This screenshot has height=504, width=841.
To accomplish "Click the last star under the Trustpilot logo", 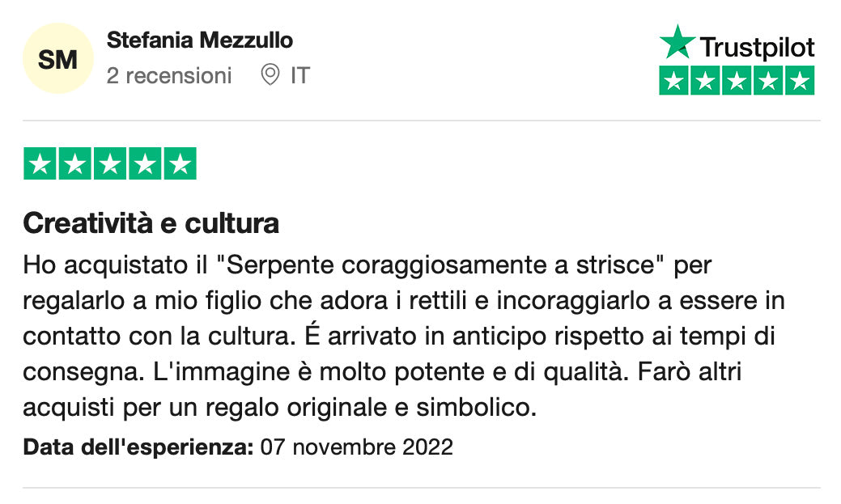I will coord(800,81).
